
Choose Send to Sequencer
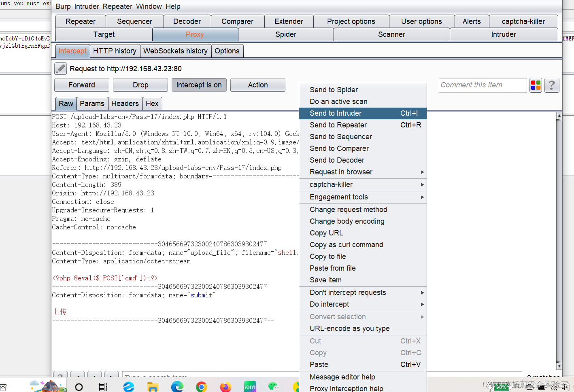(363, 137)
